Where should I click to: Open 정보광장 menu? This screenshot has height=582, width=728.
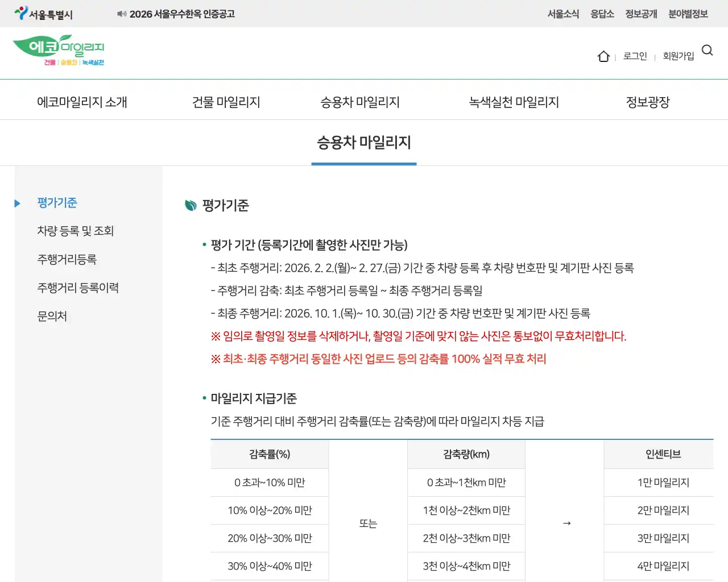click(648, 102)
